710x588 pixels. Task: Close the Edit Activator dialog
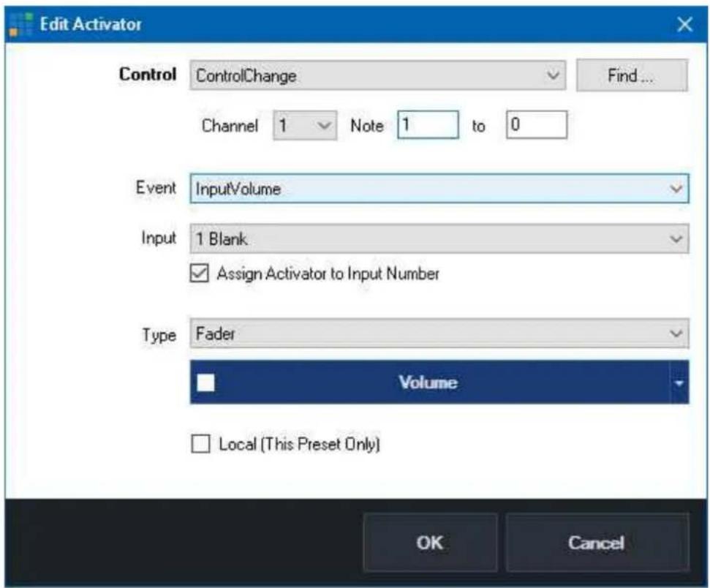point(684,24)
